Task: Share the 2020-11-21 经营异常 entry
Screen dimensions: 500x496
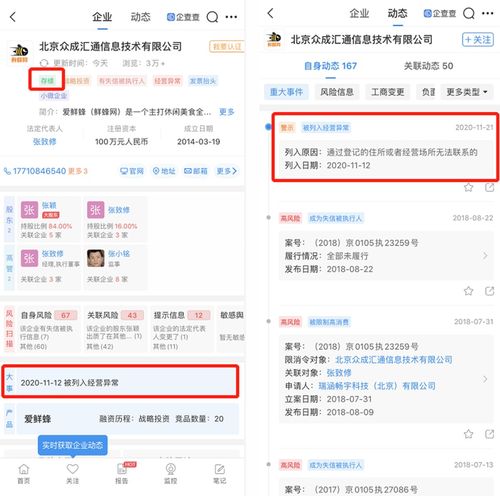Action: tap(489, 188)
